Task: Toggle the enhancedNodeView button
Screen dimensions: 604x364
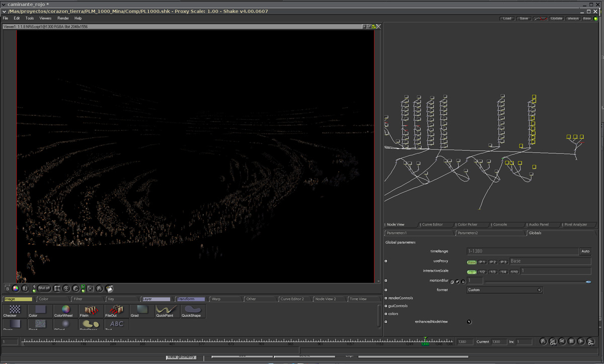Action: pos(469,322)
